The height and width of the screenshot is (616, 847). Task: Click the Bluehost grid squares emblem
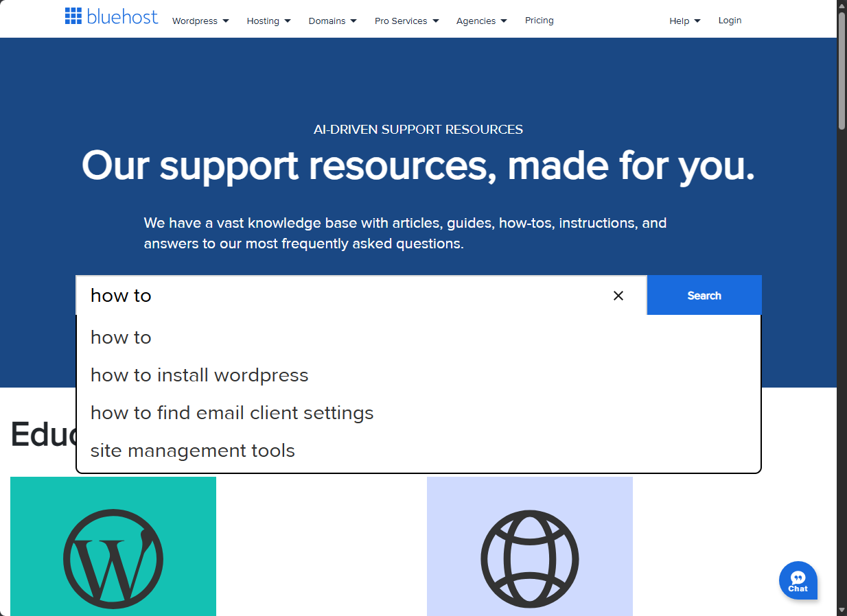point(73,16)
